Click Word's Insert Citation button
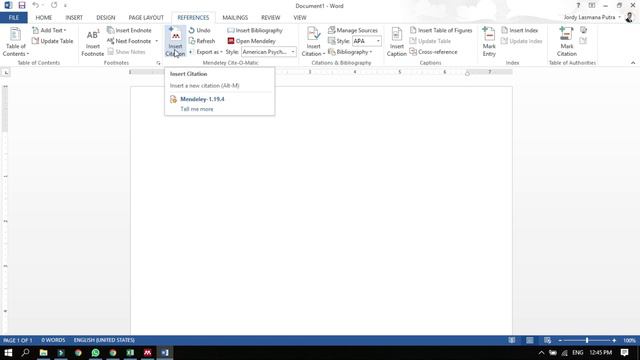Screen dimensions: 640x360 tap(313, 42)
